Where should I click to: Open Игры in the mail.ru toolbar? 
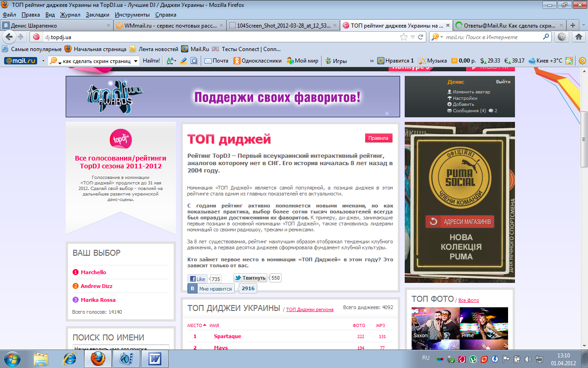336,61
